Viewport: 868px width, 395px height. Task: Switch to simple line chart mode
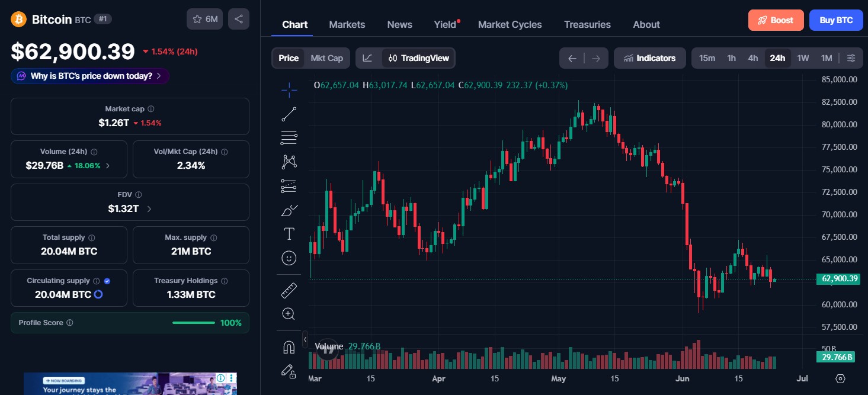pyautogui.click(x=368, y=58)
